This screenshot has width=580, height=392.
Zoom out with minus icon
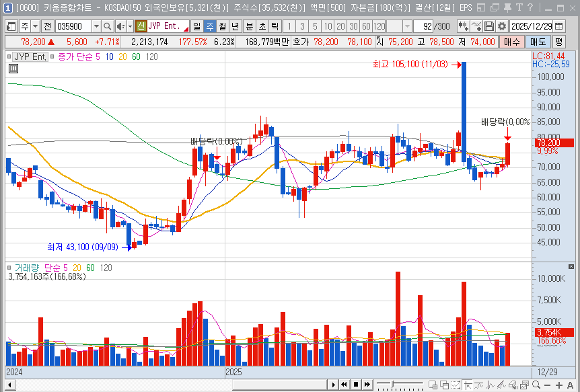[547, 385]
